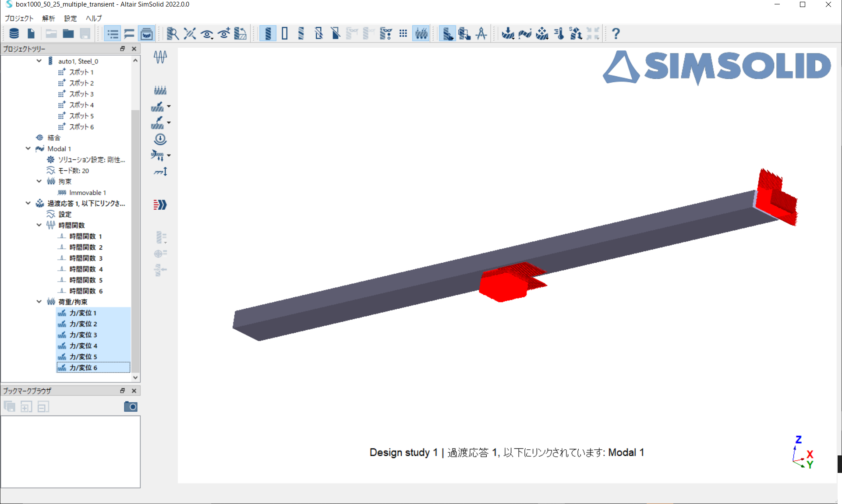Open the 解析 menu

click(48, 18)
